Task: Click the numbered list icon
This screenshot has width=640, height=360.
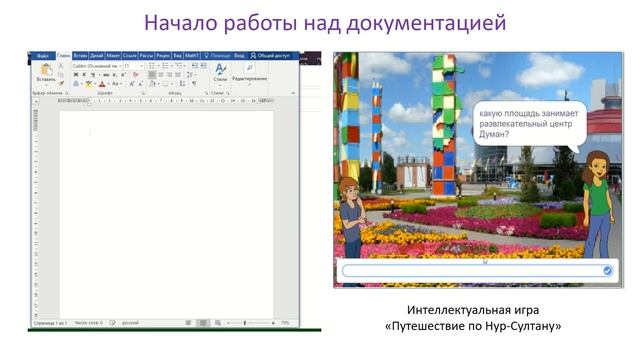Action: (x=165, y=66)
